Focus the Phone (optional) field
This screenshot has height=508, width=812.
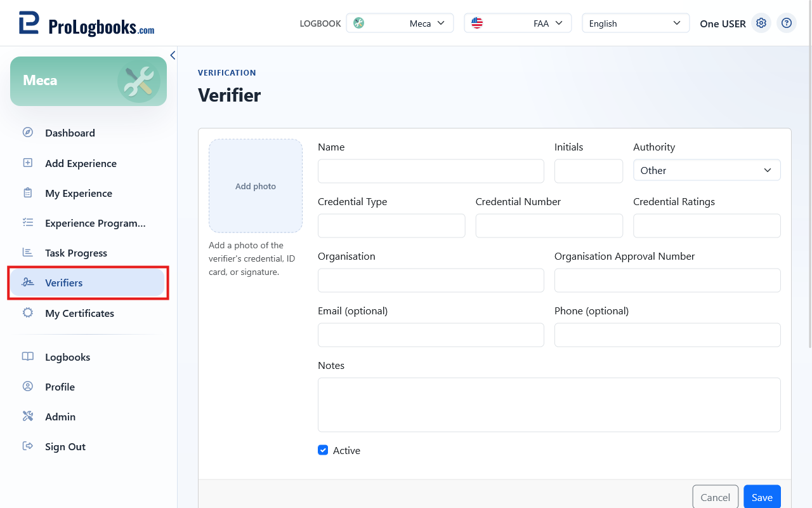(x=667, y=335)
